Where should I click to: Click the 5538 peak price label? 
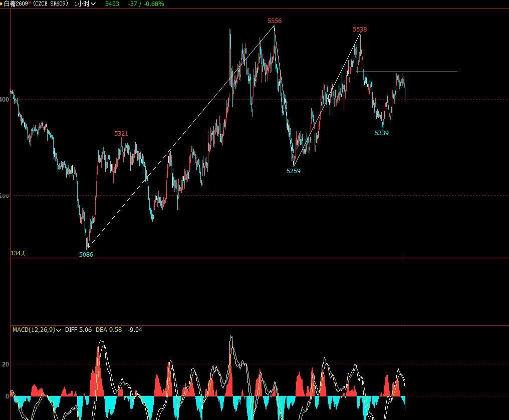[360, 30]
